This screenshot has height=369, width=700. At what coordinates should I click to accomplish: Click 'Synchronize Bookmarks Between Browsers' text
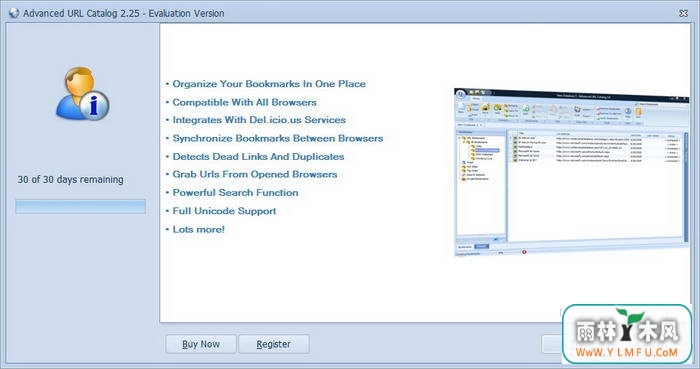pyautogui.click(x=278, y=138)
